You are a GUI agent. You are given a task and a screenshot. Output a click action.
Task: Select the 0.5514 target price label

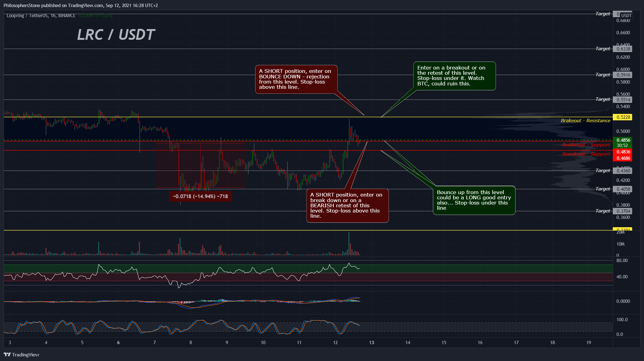click(623, 100)
